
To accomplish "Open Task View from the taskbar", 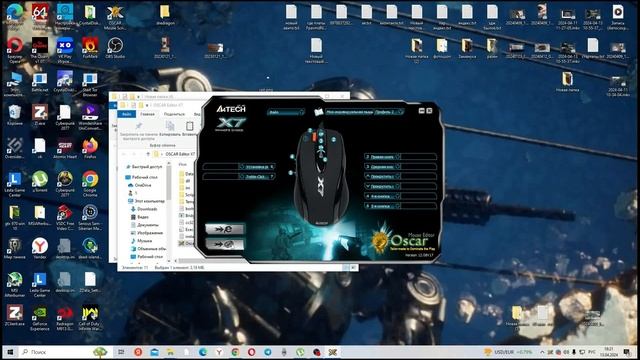I will [121, 352].
